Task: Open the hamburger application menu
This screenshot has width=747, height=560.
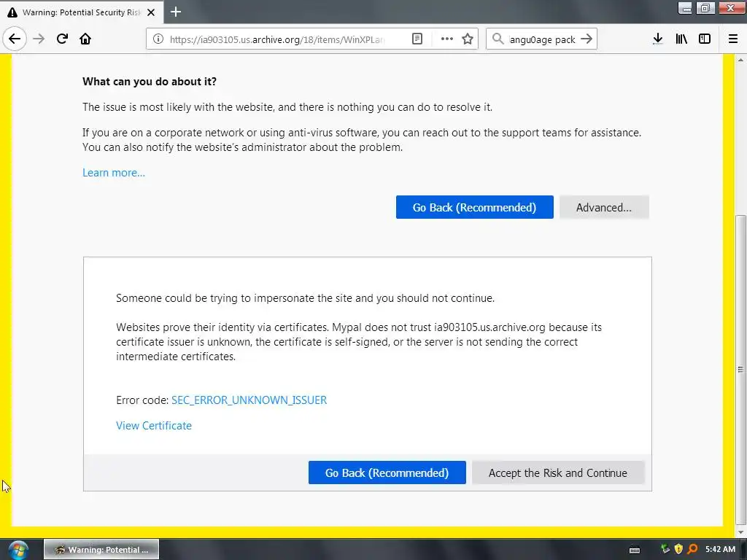Action: (733, 39)
